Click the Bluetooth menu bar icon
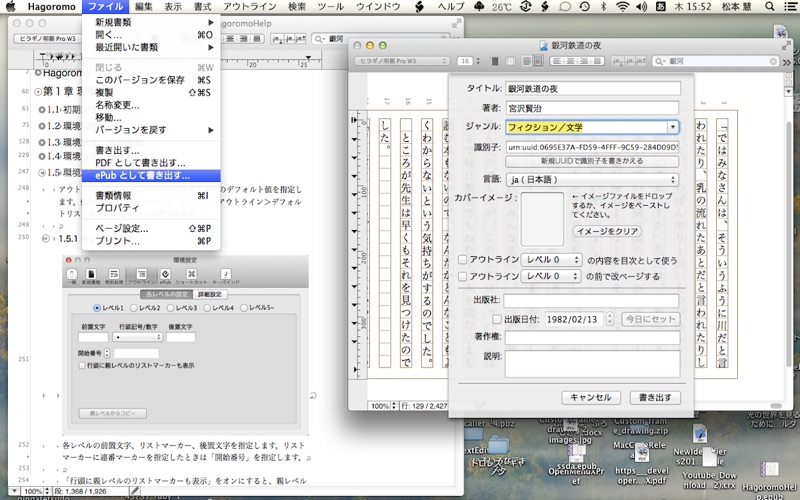Image resolution: width=800 pixels, height=500 pixels. pyautogui.click(x=603, y=6)
